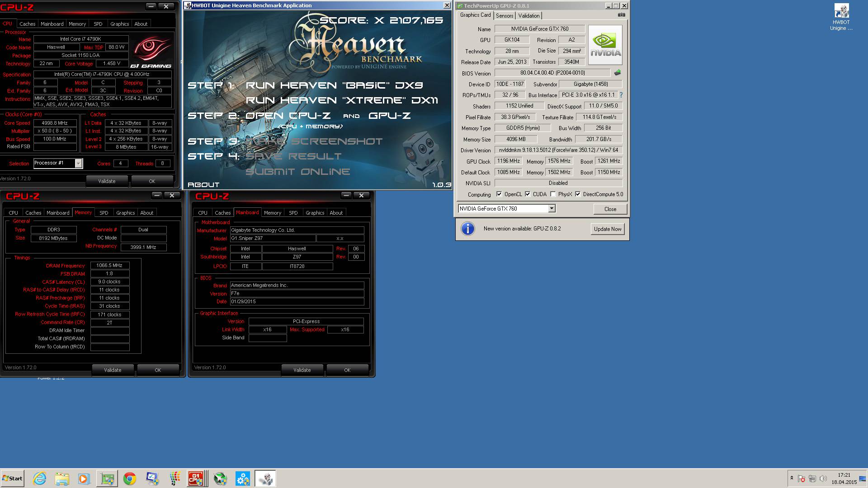Click the volume speaker tray icon
Viewport: 868px width, 488px height.
pos(823,479)
